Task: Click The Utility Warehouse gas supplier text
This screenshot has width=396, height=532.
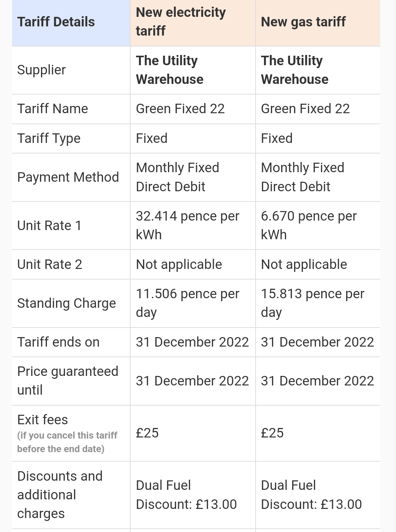Action: click(x=295, y=70)
